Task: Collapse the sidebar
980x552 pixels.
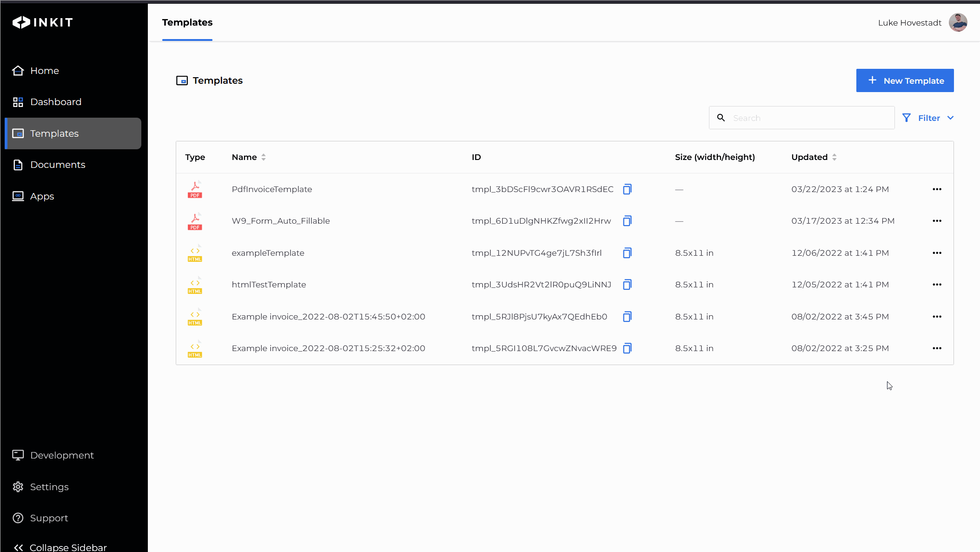Action: point(60,547)
